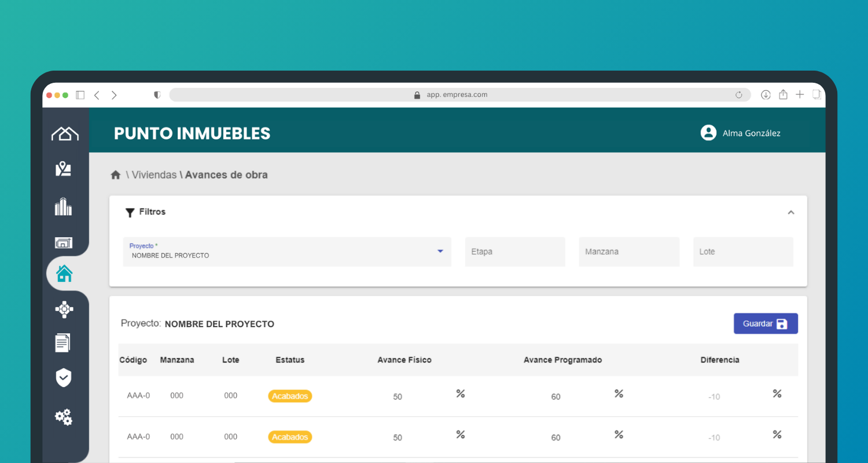Screen dimensions: 868x463
Task: Open the blueprint plan sidebar icon
Action: click(x=64, y=242)
